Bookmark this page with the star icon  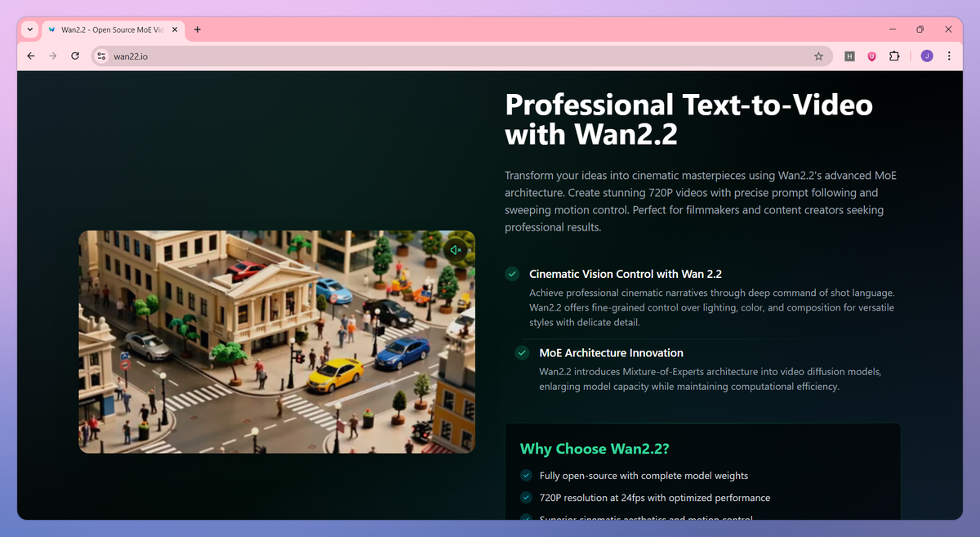click(818, 56)
